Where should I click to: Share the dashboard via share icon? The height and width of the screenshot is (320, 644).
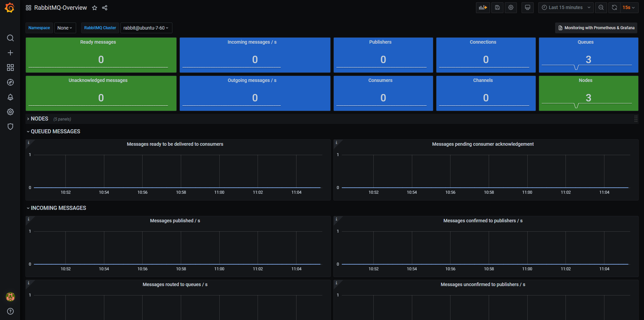coord(105,8)
